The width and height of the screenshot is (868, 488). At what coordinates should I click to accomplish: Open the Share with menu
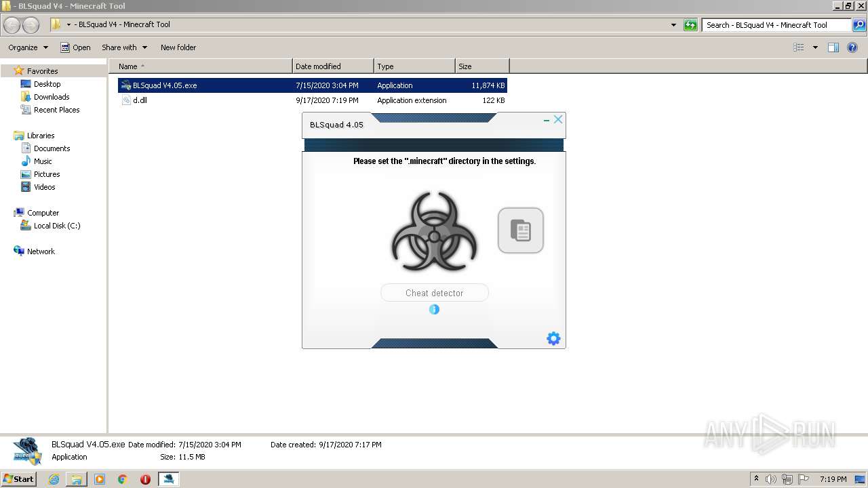[x=124, y=47]
